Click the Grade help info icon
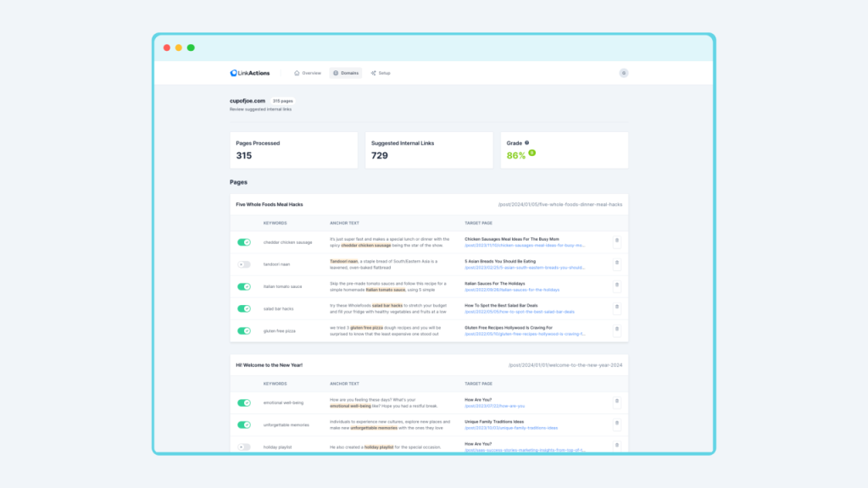This screenshot has height=488, width=868. [527, 143]
